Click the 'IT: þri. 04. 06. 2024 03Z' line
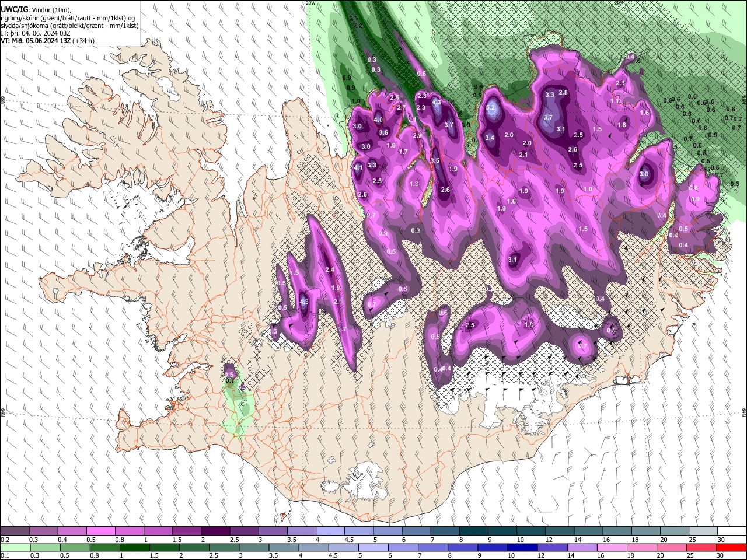This screenshot has height=560, width=747. [36, 33]
